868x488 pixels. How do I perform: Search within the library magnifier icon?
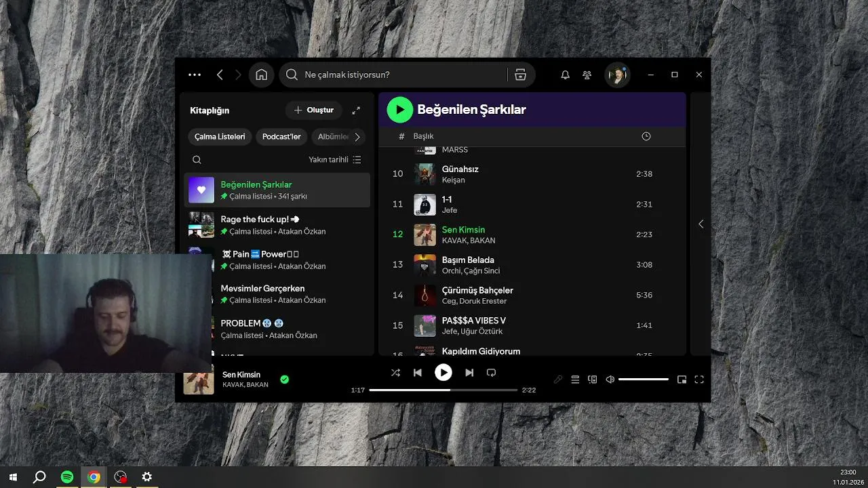197,160
